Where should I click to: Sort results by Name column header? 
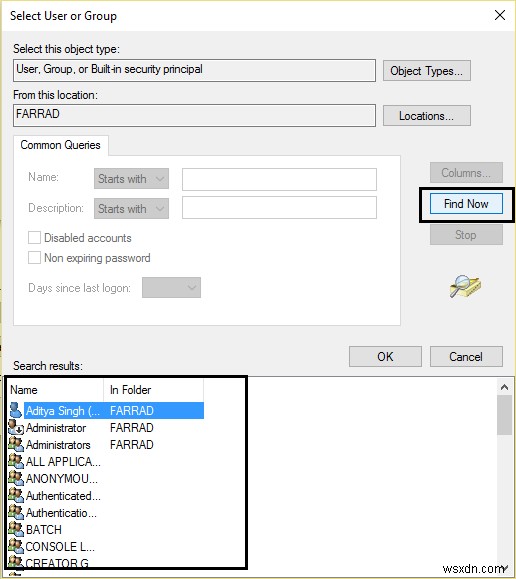[x=55, y=390]
